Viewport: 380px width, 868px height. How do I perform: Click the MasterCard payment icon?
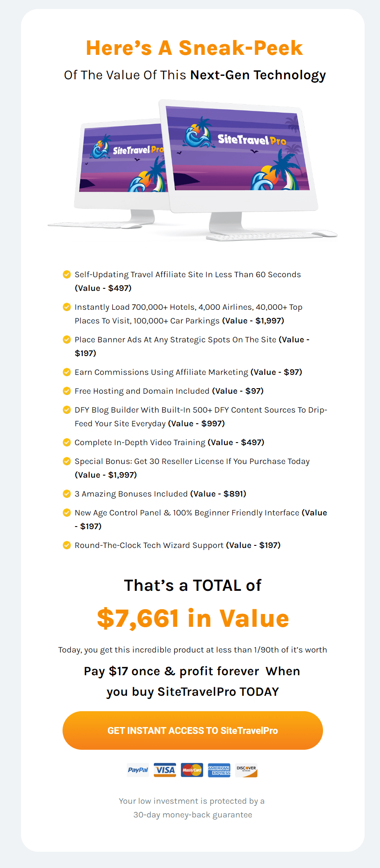[x=192, y=770]
